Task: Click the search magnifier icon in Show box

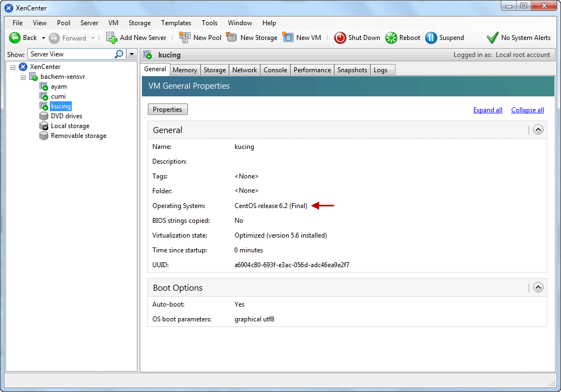Action: point(119,54)
